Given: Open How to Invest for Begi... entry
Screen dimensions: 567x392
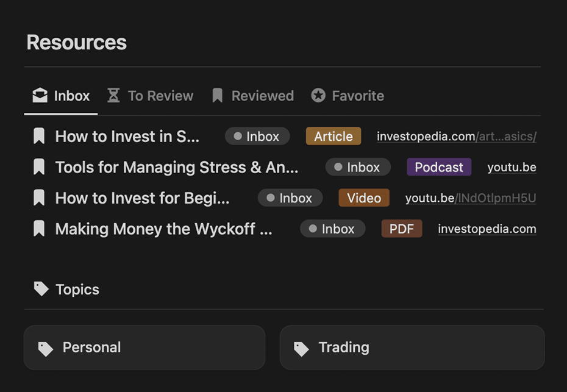Looking at the screenshot, I should click(143, 198).
